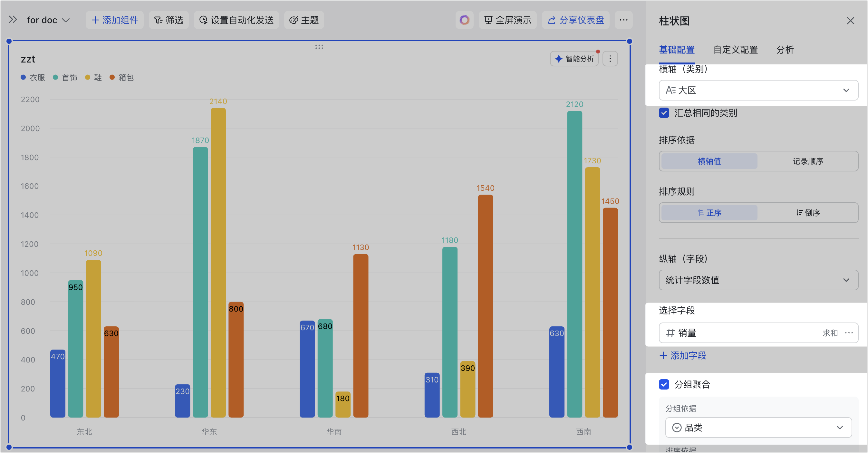Open the 销量 field ellipsis options
Image resolution: width=868 pixels, height=453 pixels.
(849, 333)
